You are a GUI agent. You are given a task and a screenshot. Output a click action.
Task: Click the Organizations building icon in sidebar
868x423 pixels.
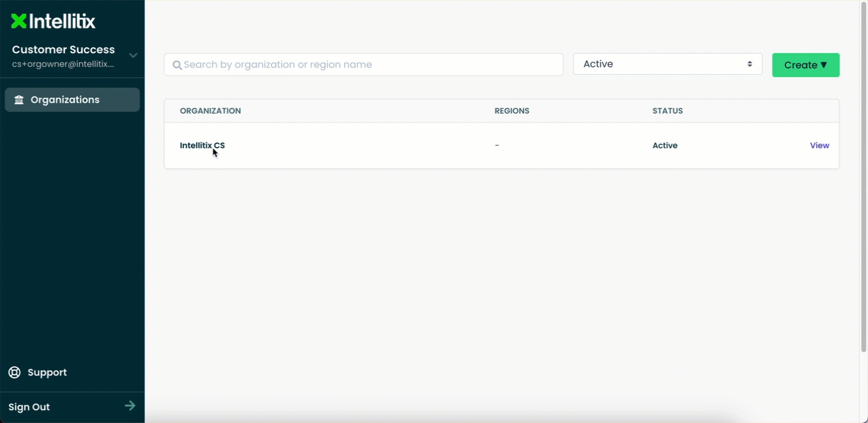pos(19,100)
